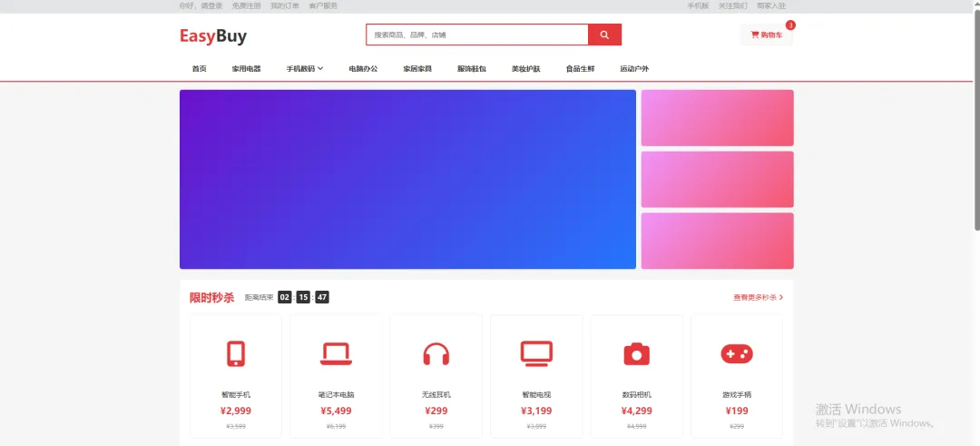The height and width of the screenshot is (446, 980).
Task: Click the 智能手机 product name
Action: 236,395
